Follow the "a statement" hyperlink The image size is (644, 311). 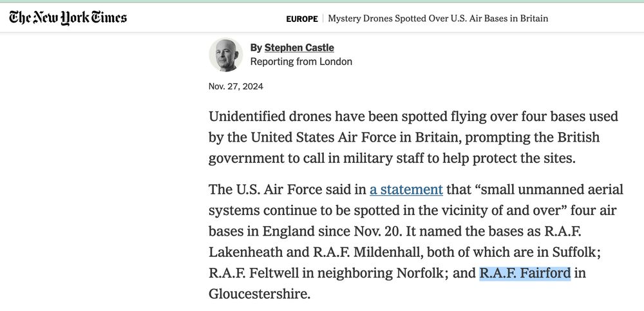click(406, 189)
